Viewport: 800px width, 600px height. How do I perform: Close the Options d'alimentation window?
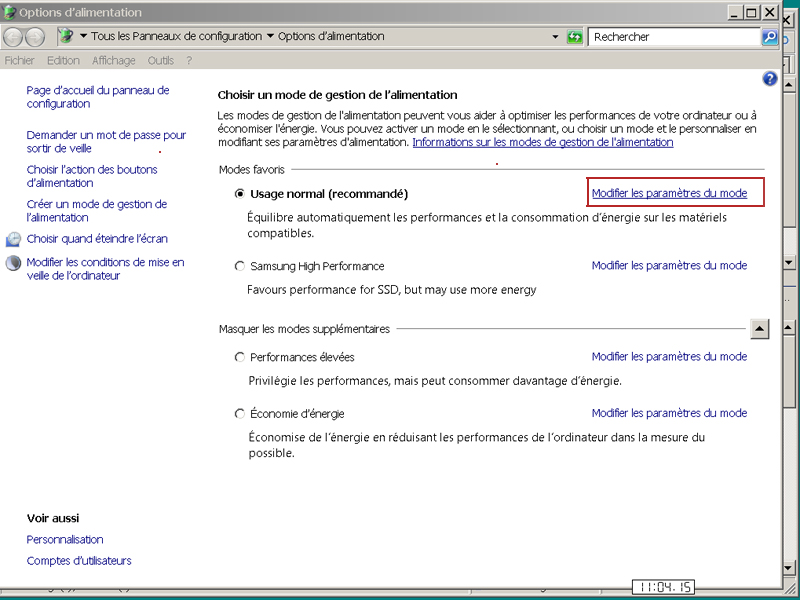(x=769, y=13)
